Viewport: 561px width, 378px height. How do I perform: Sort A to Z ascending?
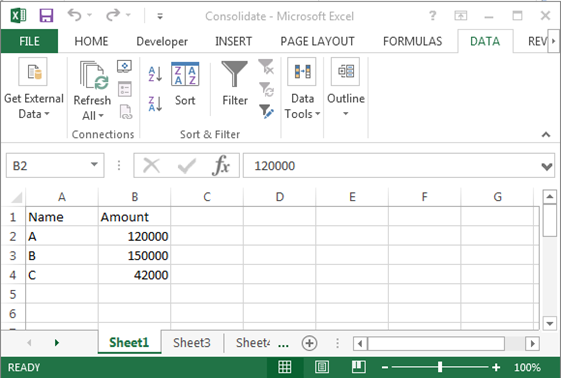coord(155,74)
